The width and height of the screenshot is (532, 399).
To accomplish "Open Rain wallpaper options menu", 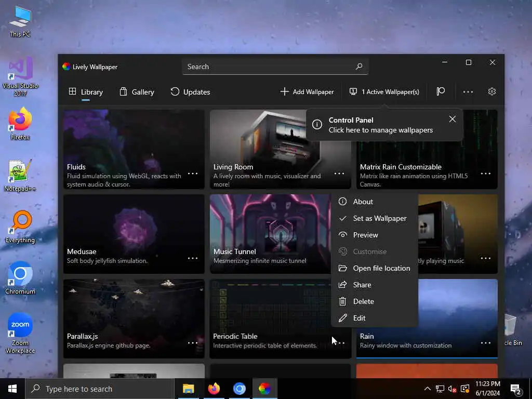I will pos(486,343).
